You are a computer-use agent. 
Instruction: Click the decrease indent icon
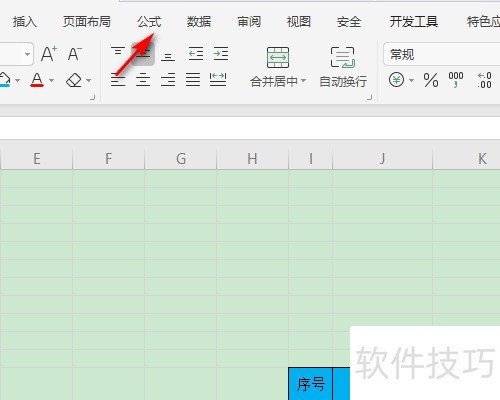[196, 54]
